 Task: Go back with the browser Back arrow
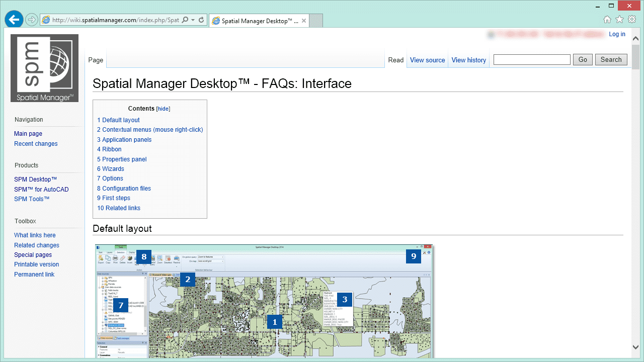(x=14, y=19)
